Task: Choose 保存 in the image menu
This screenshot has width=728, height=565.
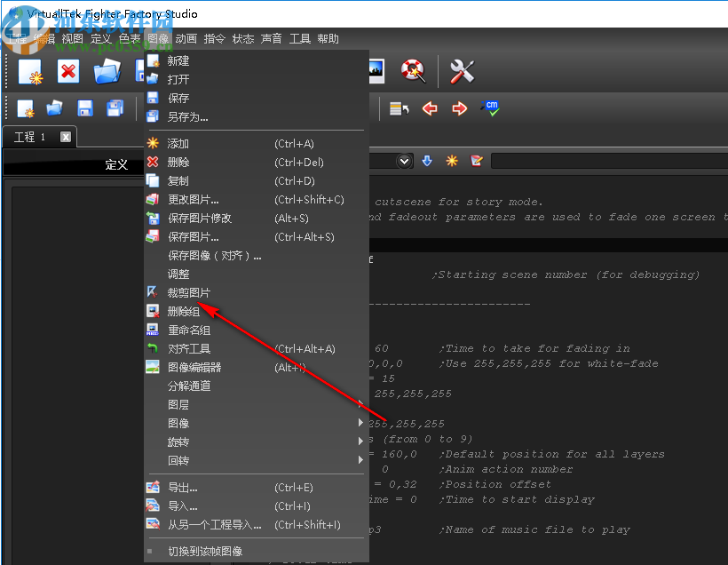Action: [257, 98]
